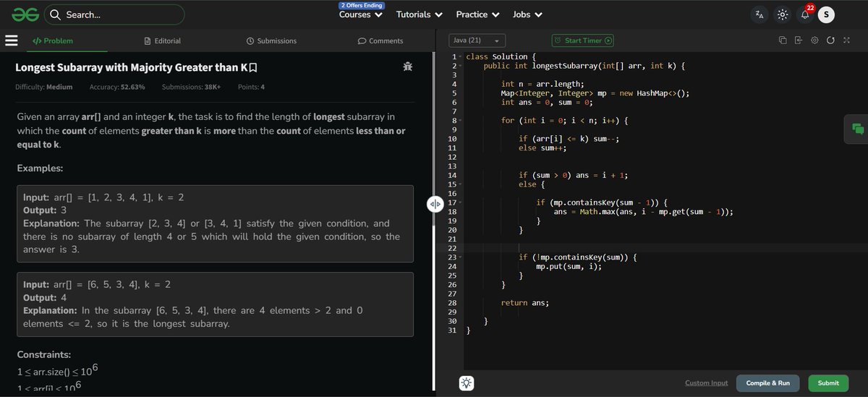Open the S user profile avatar

[827, 14]
